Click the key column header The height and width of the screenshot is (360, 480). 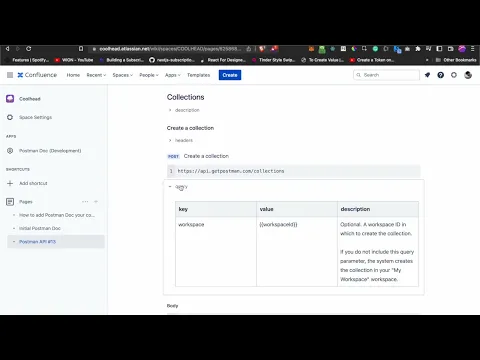tap(216, 209)
